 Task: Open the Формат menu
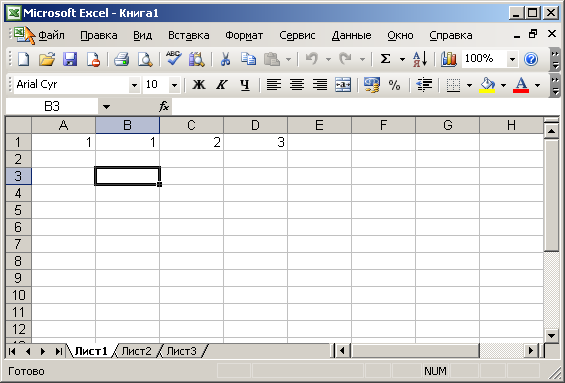click(x=244, y=35)
